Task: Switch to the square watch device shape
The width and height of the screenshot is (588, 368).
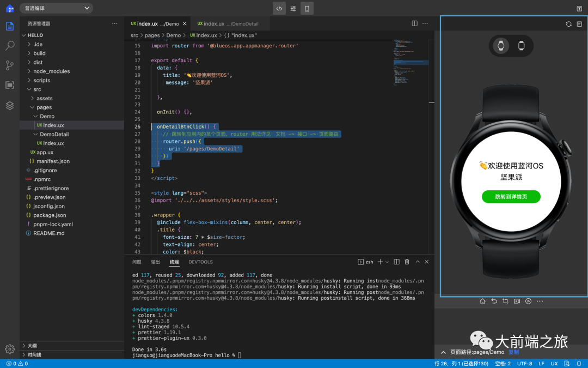Action: [x=521, y=46]
